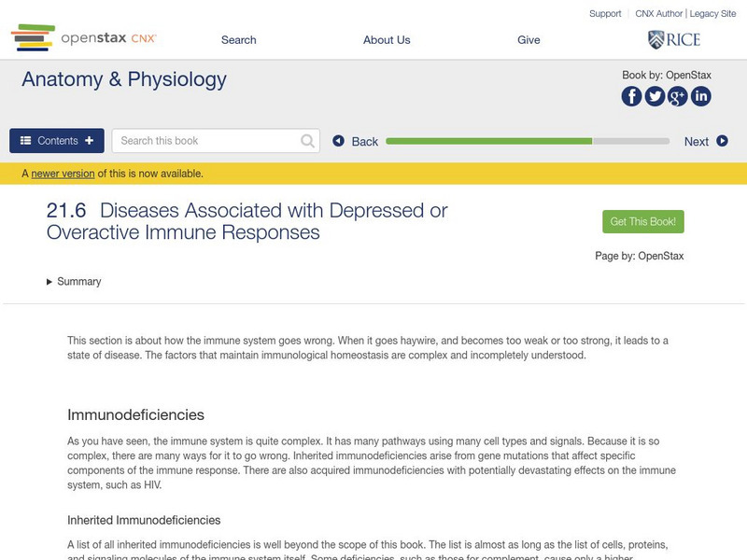The width and height of the screenshot is (747, 560).
Task: Expand the Summary section
Action: [x=74, y=282]
